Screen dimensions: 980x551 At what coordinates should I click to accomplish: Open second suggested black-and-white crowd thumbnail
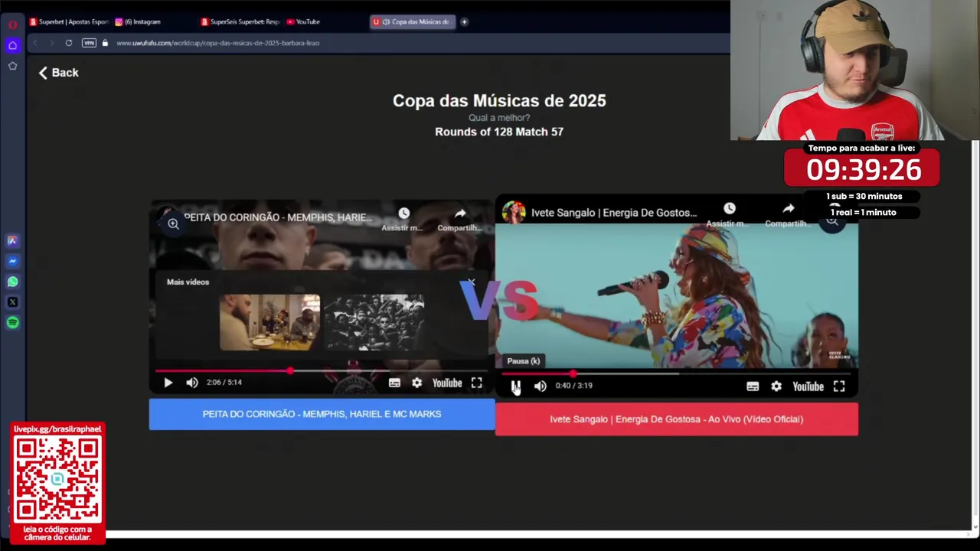coord(374,322)
